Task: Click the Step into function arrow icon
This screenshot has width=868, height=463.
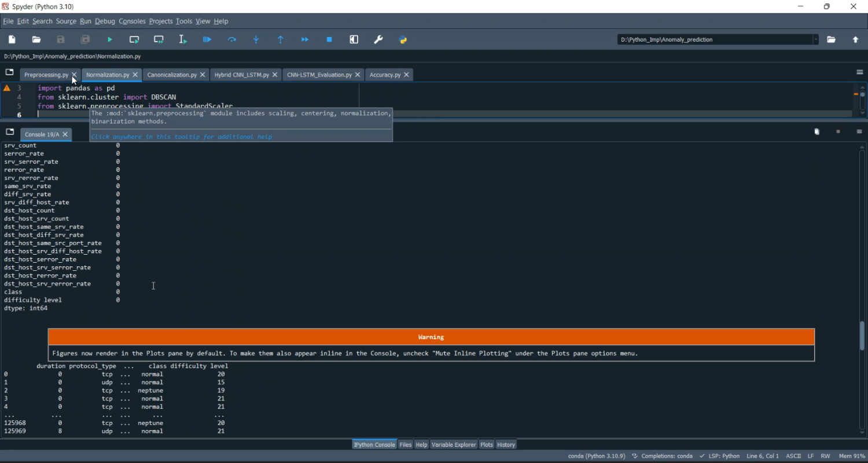Action: pos(256,40)
